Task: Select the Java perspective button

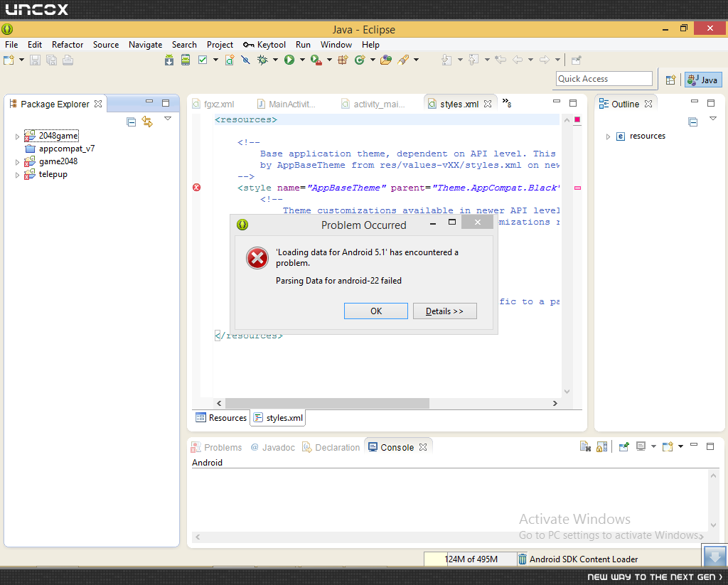Action: pyautogui.click(x=703, y=80)
